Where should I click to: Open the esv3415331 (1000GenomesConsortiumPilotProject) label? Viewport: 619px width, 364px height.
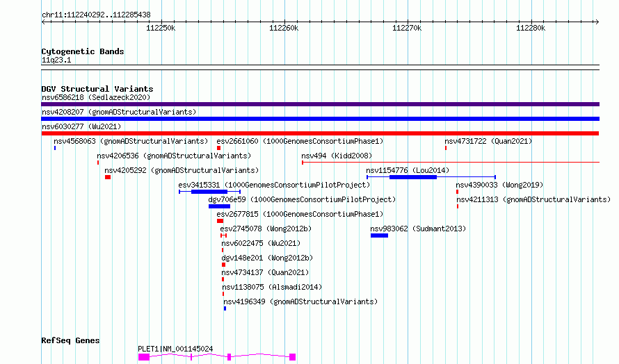(274, 185)
